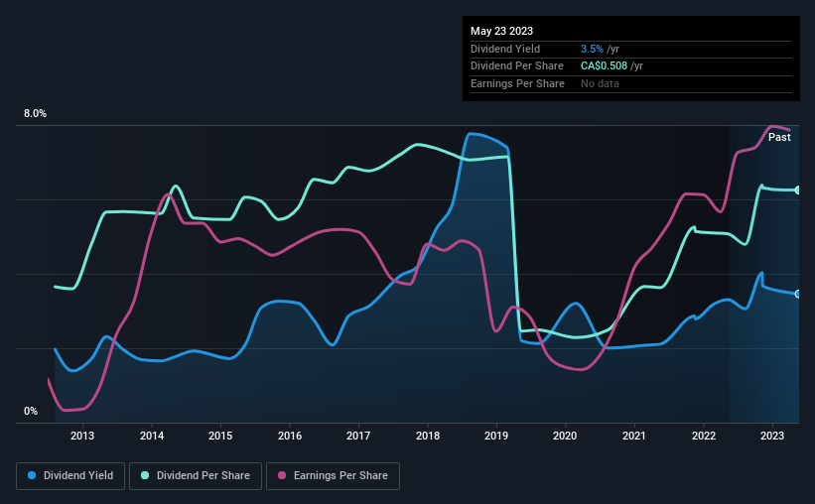Image resolution: width=815 pixels, height=504 pixels.
Task: Click the May 23 2023 tooltip date
Action: 501,31
